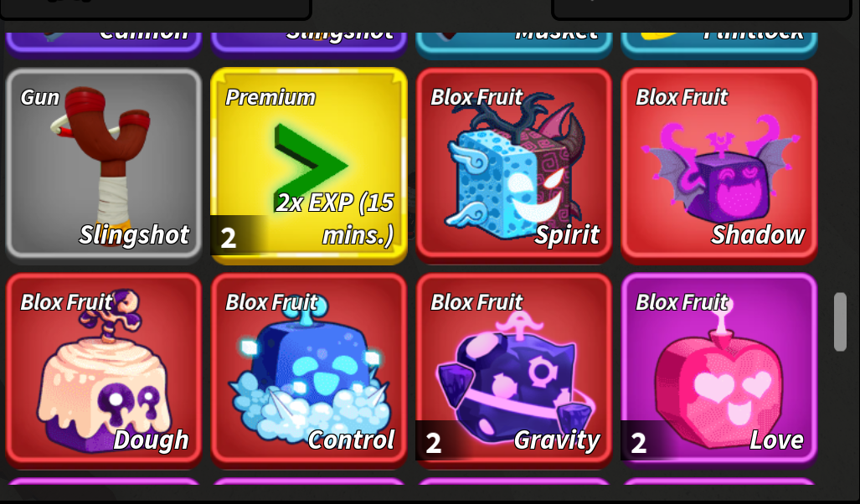Click the inventory scrollbar handle

tap(840, 321)
